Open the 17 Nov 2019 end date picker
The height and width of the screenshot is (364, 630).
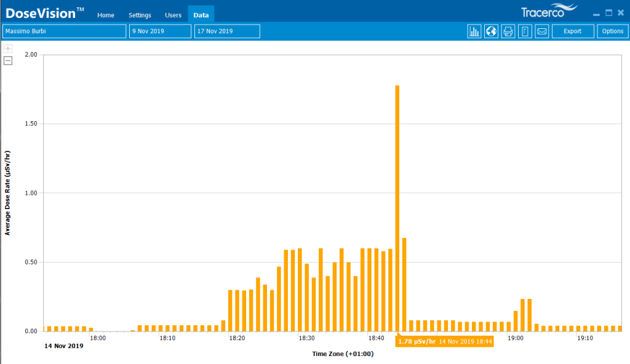(x=227, y=31)
